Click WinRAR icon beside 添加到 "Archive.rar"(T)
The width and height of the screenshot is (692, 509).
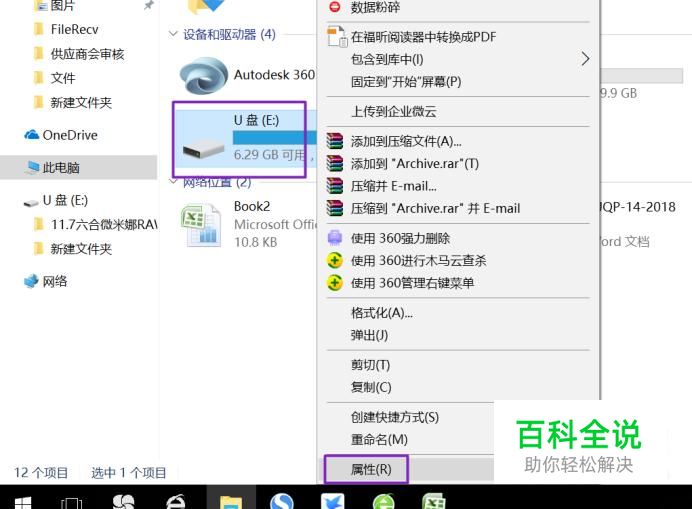point(335,164)
